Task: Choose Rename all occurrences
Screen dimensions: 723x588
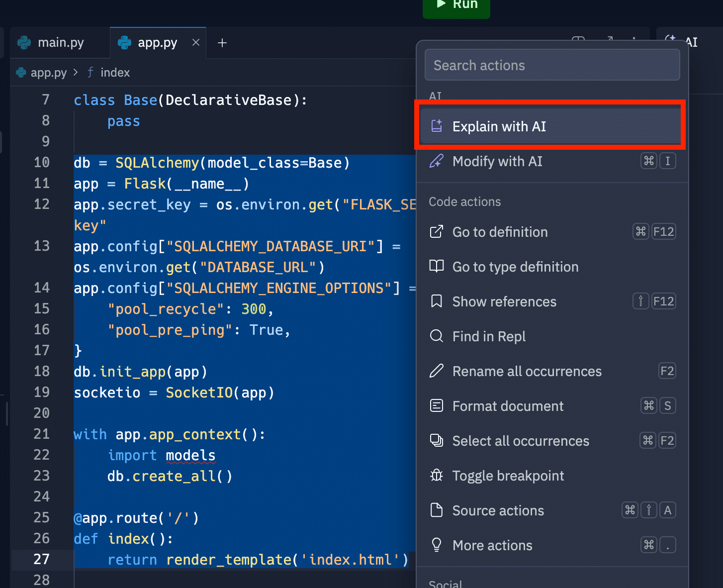Action: coord(527,372)
